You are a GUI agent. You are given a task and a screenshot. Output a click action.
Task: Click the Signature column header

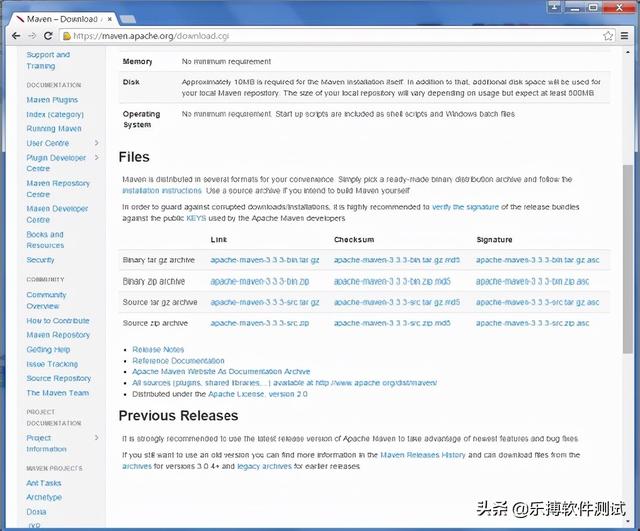pyautogui.click(x=494, y=240)
